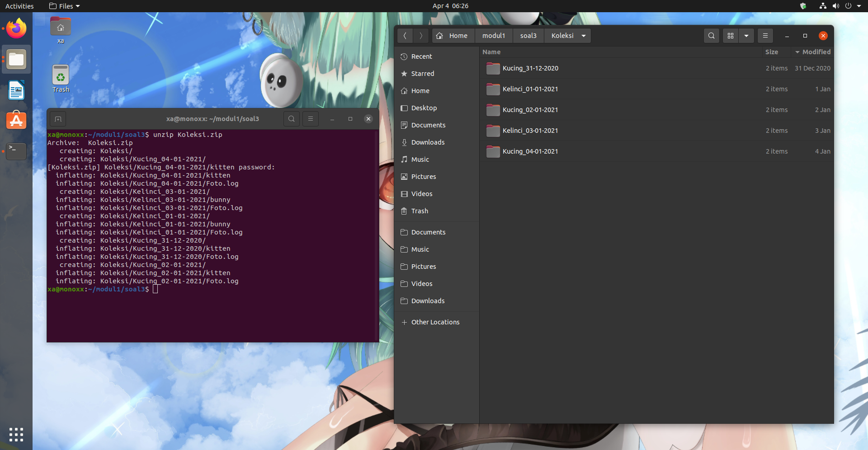Screen dimensions: 868x450
Task: Search in the terminal window
Action: coord(292,119)
